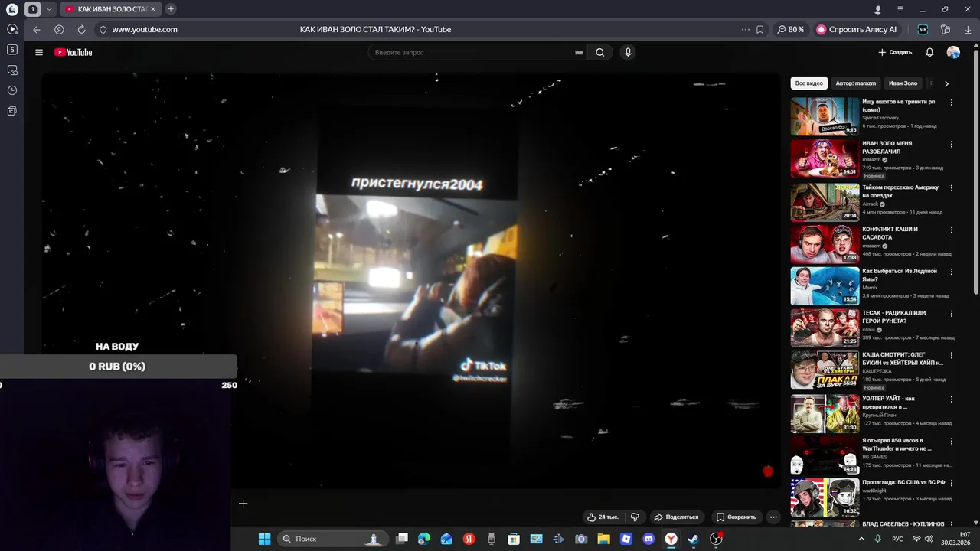
Task: Open browser downloads icon
Action: pyautogui.click(x=969, y=29)
